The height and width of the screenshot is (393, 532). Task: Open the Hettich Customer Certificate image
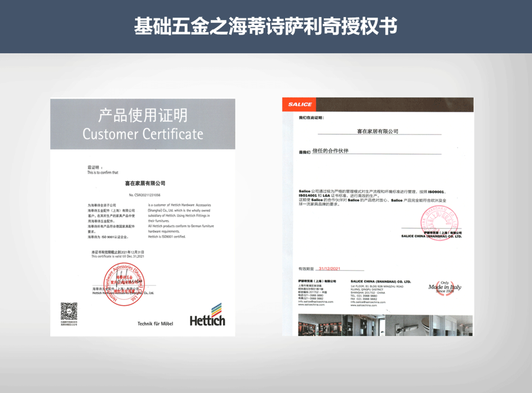(x=143, y=217)
